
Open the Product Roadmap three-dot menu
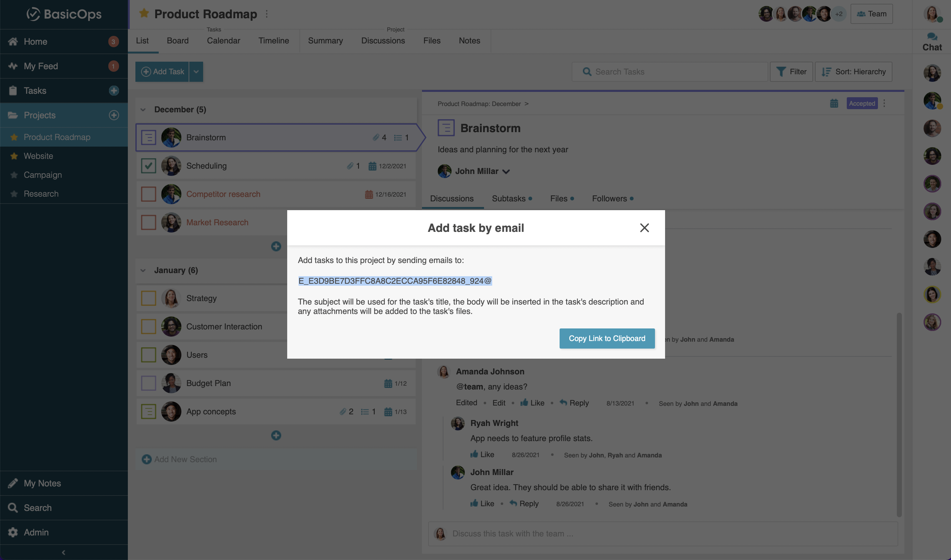point(267,14)
